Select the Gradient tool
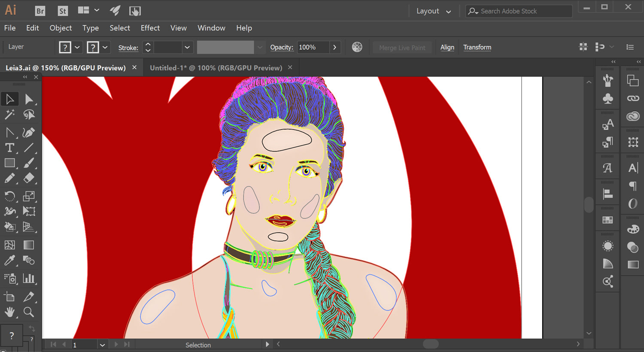Viewport: 644px width, 352px height. tap(29, 245)
